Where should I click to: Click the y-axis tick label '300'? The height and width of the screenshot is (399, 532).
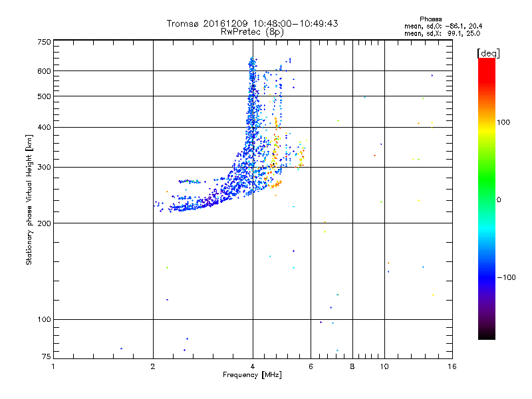click(44, 168)
